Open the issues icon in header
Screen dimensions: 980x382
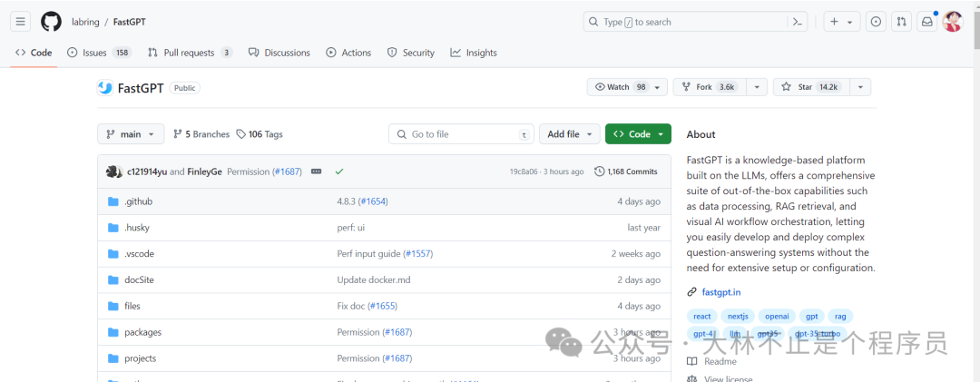[x=877, y=22]
